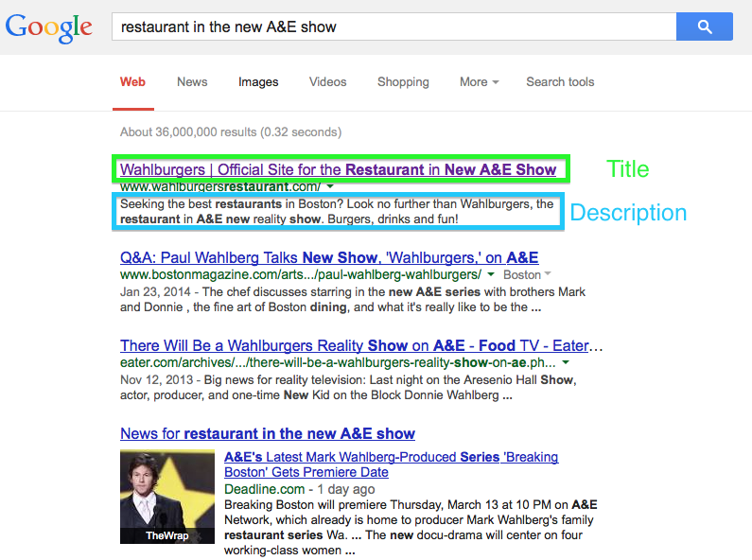Click the eater.com/archives green URL text
The width and height of the screenshot is (752, 560).
pos(338,362)
